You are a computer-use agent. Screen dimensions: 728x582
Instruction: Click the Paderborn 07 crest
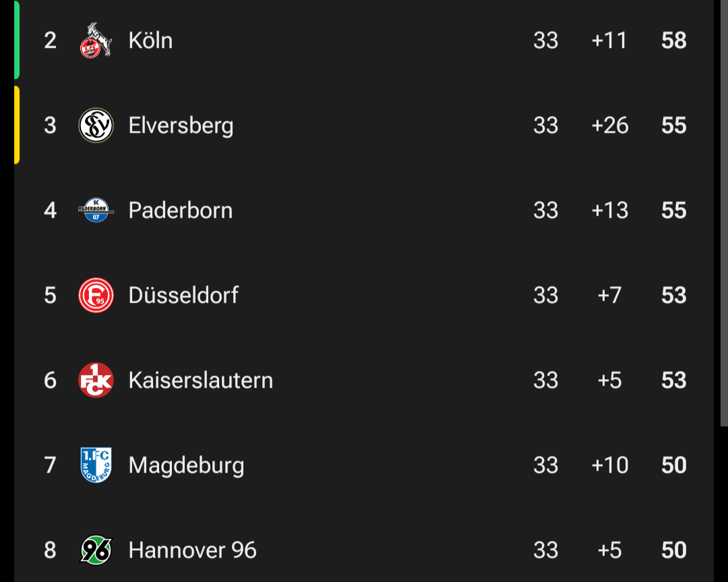(96, 210)
